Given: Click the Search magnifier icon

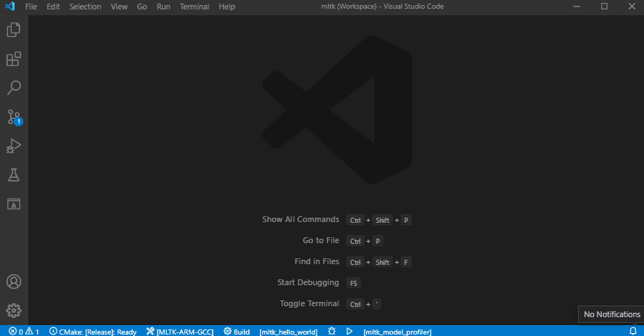Looking at the screenshot, I should coord(14,88).
